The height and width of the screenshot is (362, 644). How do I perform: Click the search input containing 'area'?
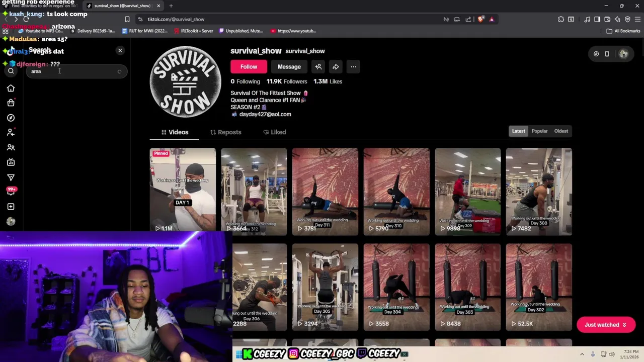76,71
